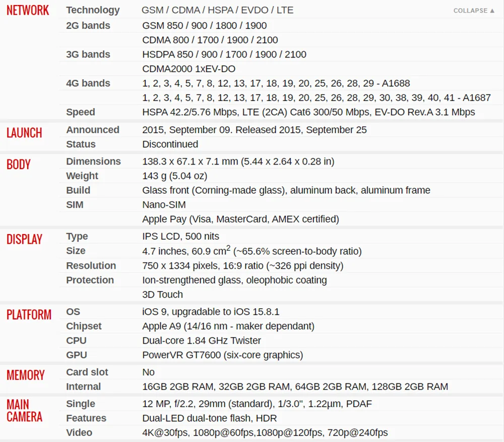Viewport: 504px width, 442px height.
Task: Open the Protection label link
Action: [x=90, y=280]
